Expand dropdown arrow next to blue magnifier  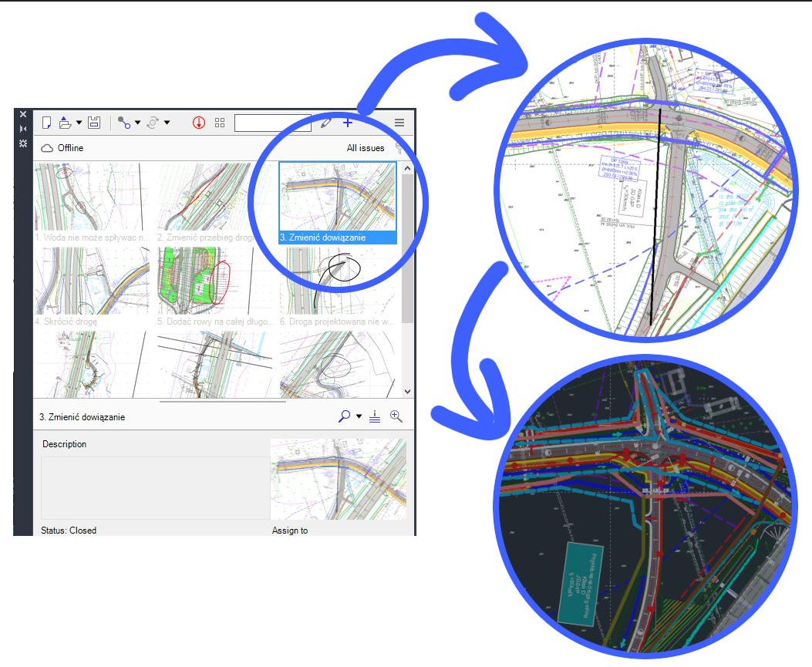[x=359, y=416]
